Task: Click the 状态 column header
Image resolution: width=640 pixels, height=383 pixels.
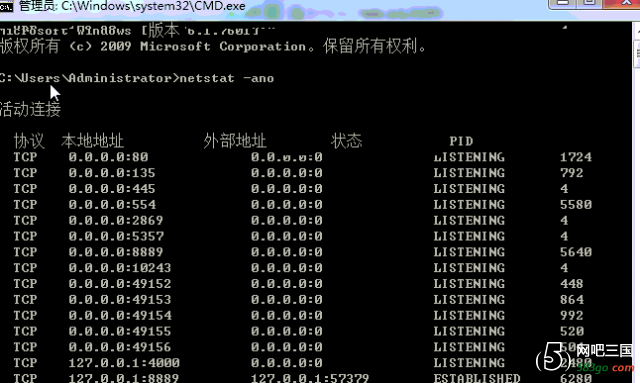Action: (x=347, y=141)
